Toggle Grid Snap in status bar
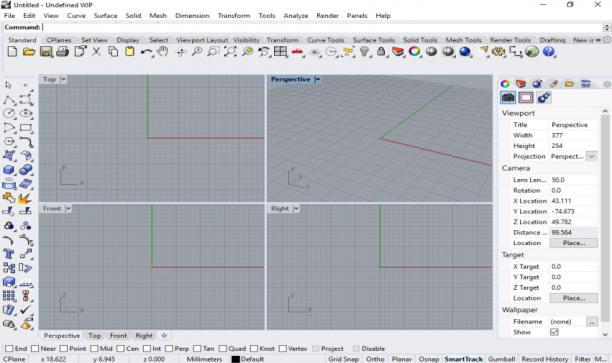 343,359
